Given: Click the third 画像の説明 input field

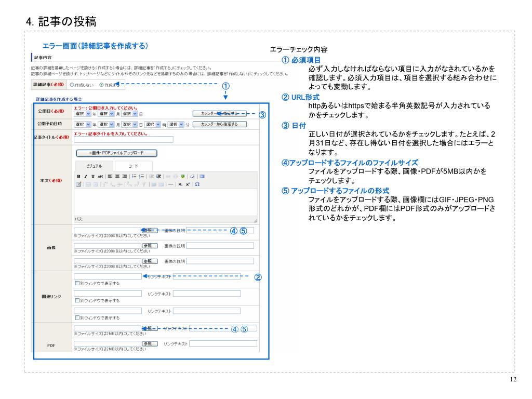Looking at the screenshot, I should point(220,261).
